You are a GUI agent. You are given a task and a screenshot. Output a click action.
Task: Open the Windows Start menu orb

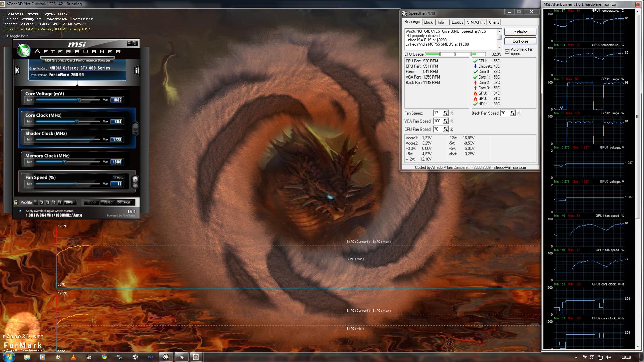point(9,356)
